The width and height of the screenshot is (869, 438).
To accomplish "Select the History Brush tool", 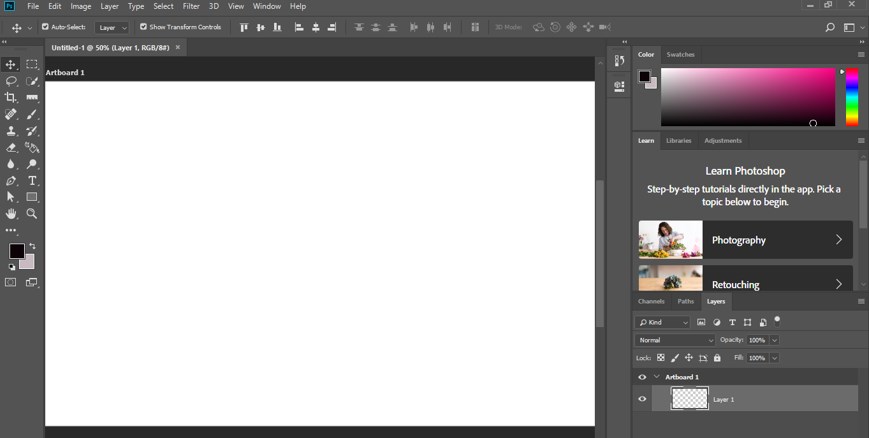I will (x=32, y=131).
